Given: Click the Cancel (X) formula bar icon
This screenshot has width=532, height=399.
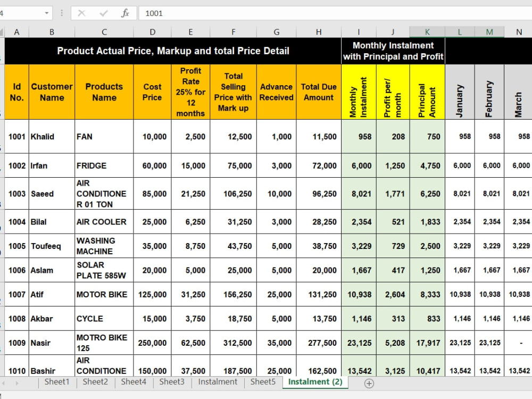Looking at the screenshot, I should (x=81, y=13).
